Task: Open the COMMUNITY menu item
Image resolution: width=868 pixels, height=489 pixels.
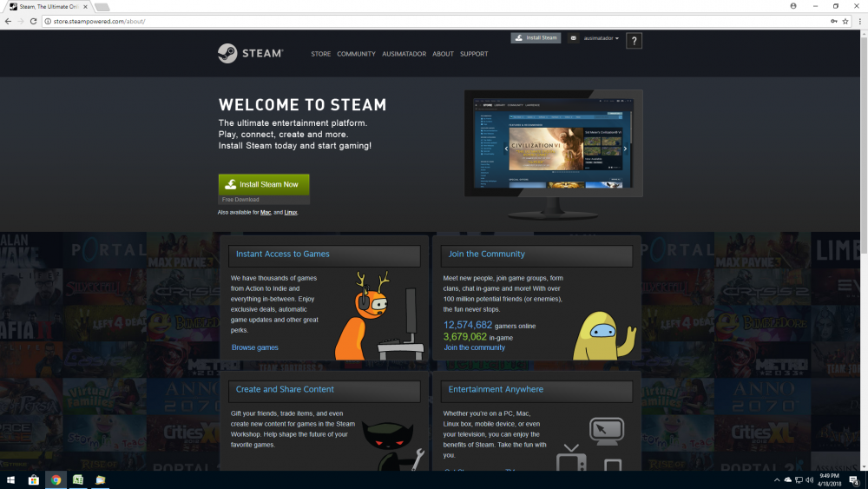Action: [356, 54]
